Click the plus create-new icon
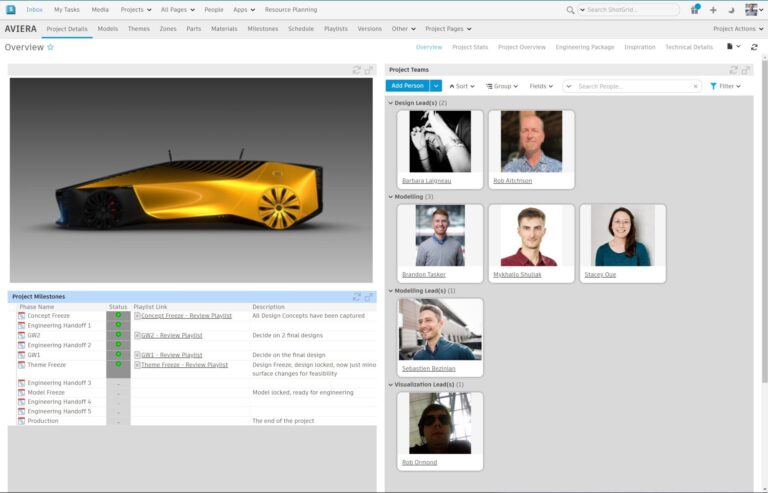Image resolution: width=768 pixels, height=493 pixels. click(x=713, y=9)
